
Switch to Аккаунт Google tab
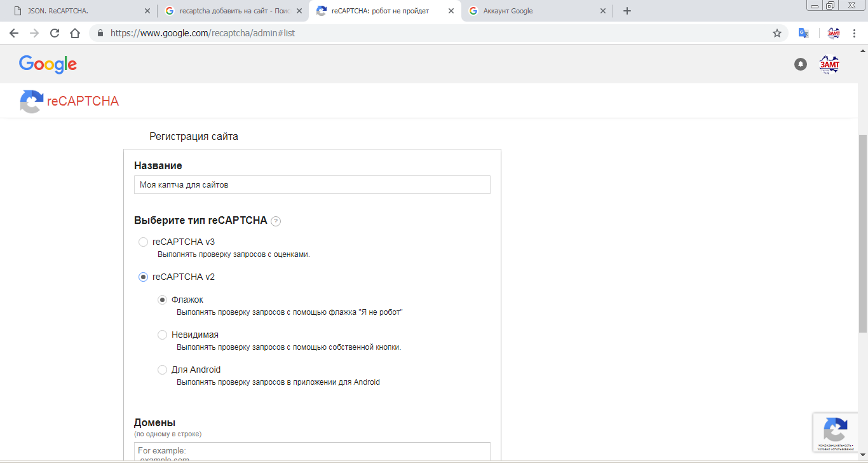[537, 11]
